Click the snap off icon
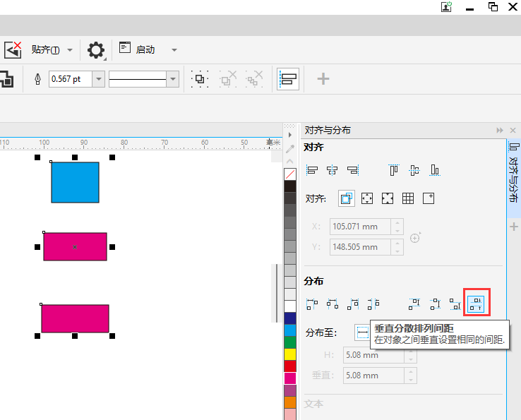 point(13,50)
